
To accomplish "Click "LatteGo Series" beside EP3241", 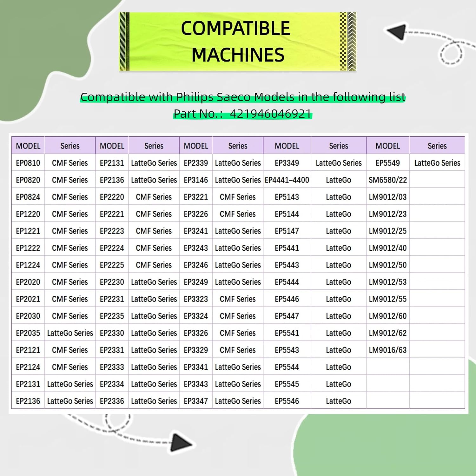I will click(x=238, y=231).
